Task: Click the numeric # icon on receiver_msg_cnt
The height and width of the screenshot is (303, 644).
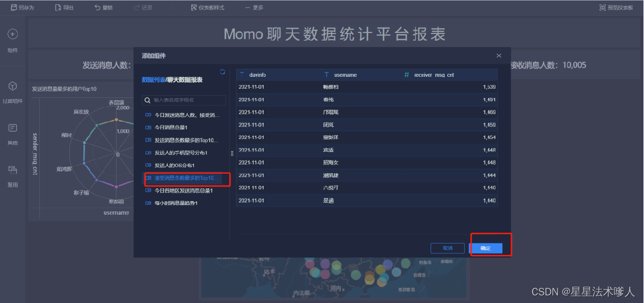Action: [x=407, y=75]
